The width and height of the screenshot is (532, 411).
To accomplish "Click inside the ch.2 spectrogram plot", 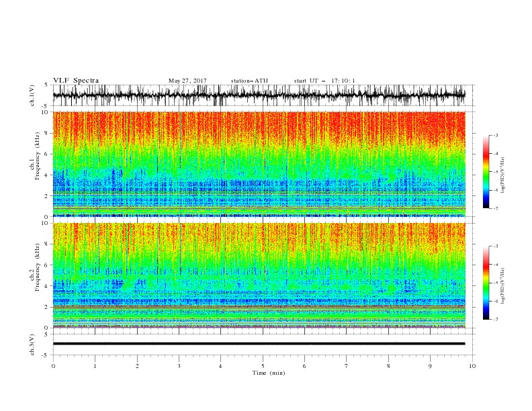I will pos(259,275).
